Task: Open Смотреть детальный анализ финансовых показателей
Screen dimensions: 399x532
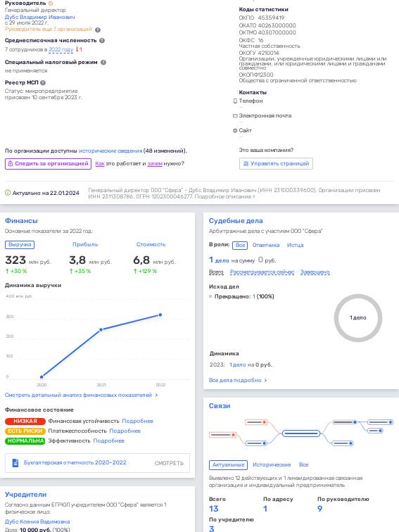Action: coord(81,395)
